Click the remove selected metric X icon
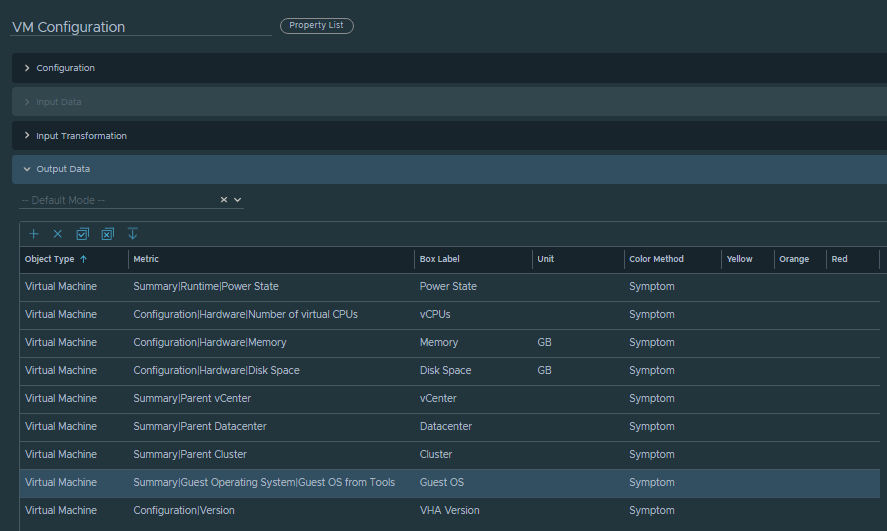 pyautogui.click(x=58, y=234)
